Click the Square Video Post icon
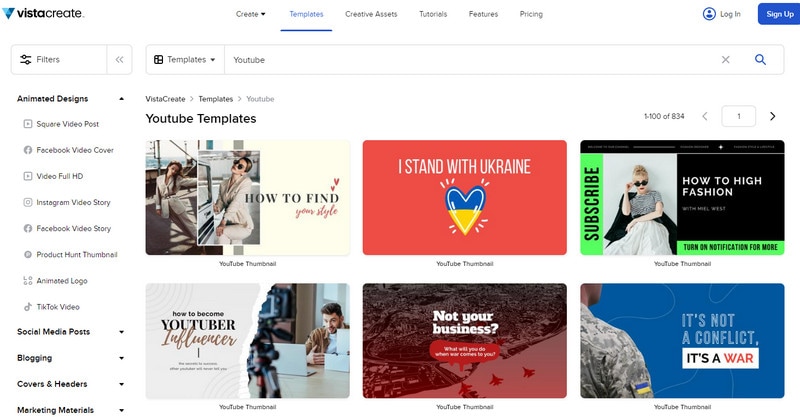 pos(28,124)
